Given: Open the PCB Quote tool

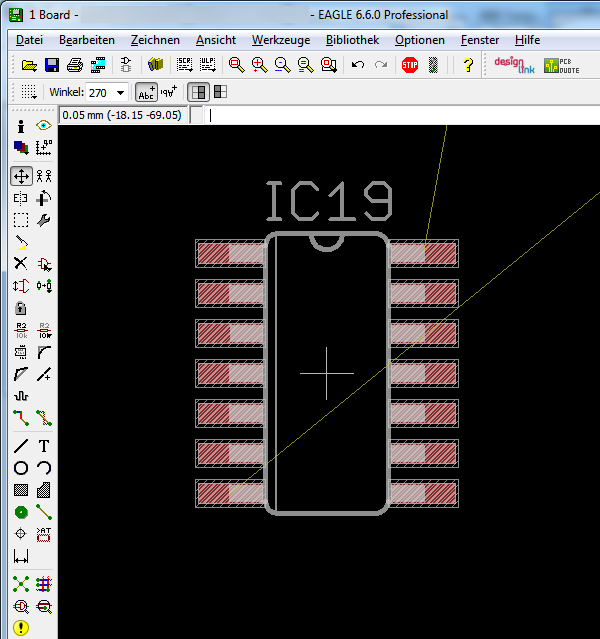Looking at the screenshot, I should pos(562,65).
